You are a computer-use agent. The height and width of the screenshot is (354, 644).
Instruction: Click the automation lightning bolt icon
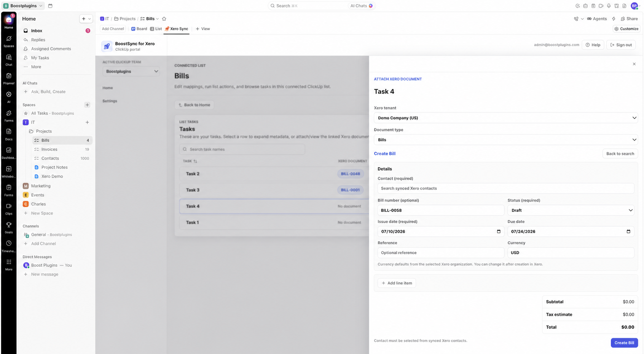pyautogui.click(x=614, y=19)
